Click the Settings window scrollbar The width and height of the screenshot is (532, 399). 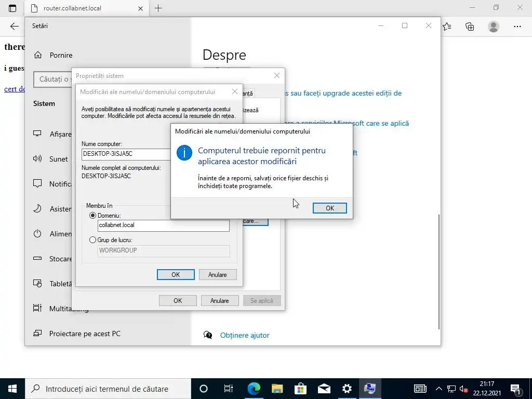coord(439,271)
